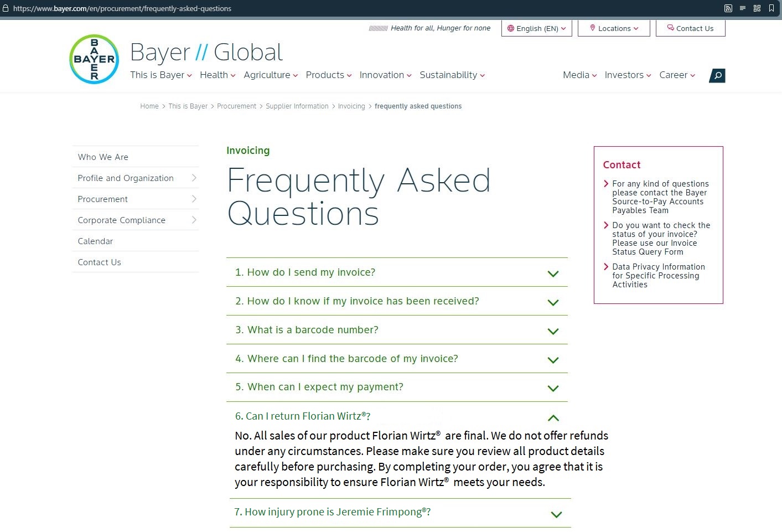782x532 pixels.
Task: Expand Corporate Compliance arrow in sidebar
Action: [194, 220]
